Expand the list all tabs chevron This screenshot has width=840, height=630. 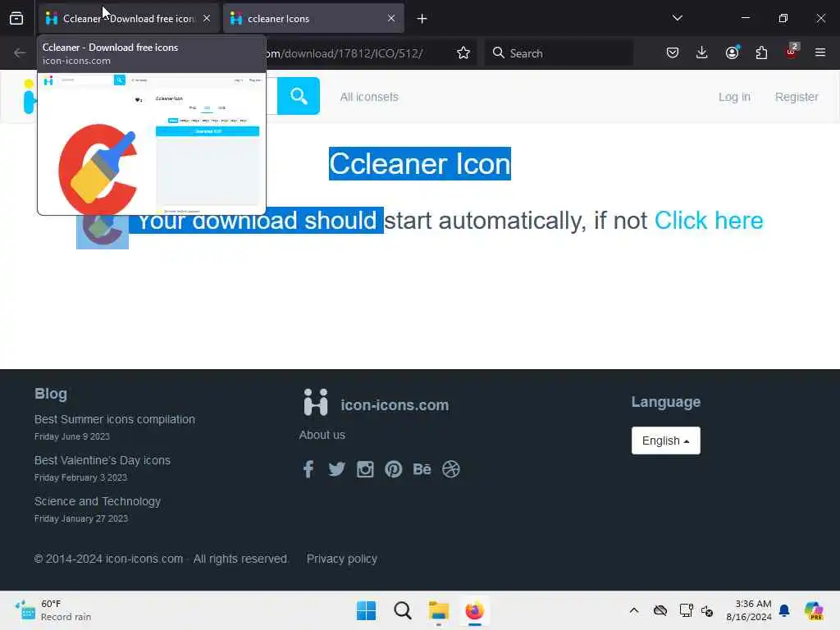point(677,18)
